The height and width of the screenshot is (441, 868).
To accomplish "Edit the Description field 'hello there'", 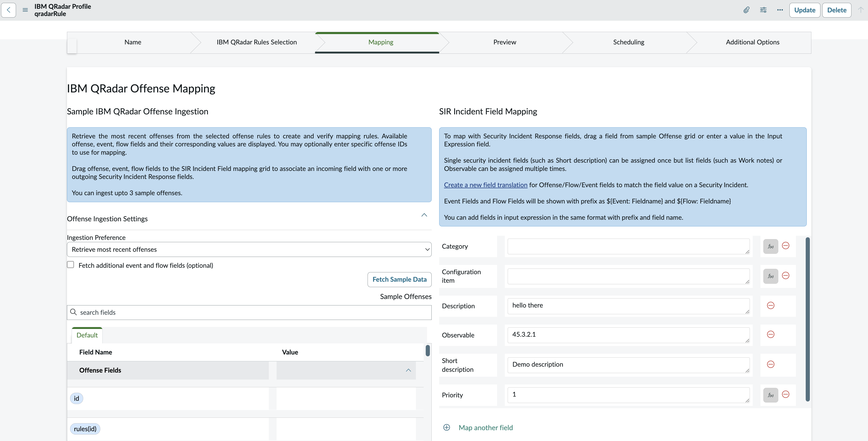I will coord(628,306).
